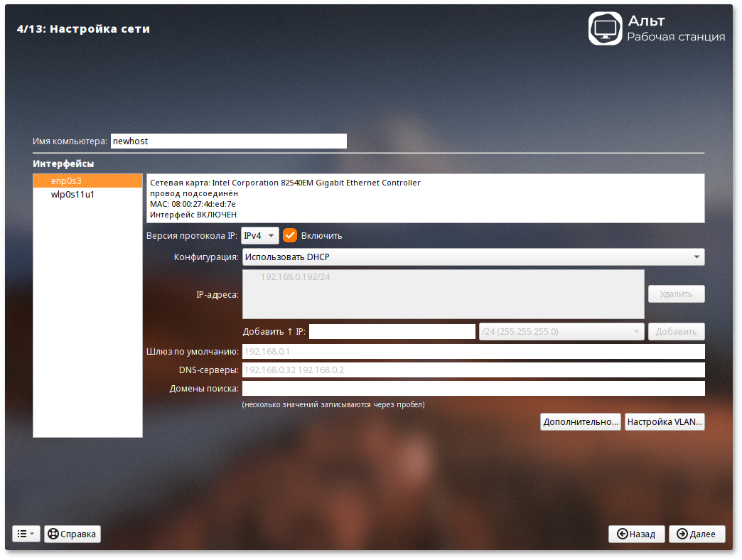Click the Шлюз по умолчанию field
The width and height of the screenshot is (742, 560).
click(473, 351)
